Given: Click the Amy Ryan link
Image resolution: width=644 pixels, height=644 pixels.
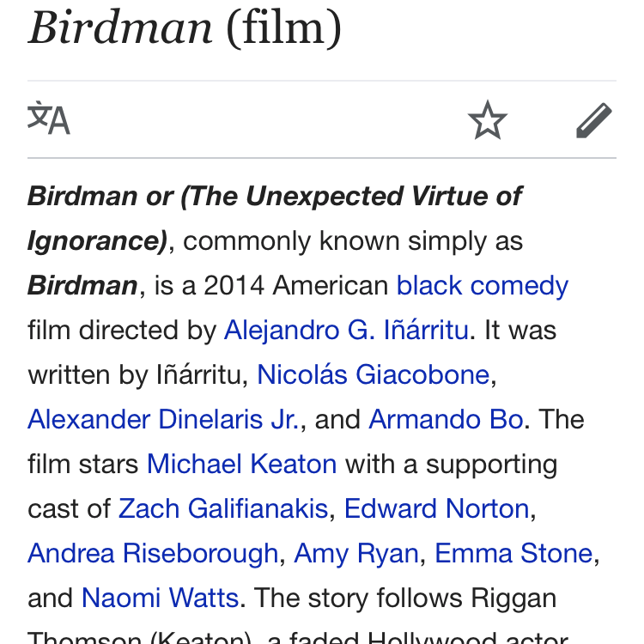Looking at the screenshot, I should 356,553.
